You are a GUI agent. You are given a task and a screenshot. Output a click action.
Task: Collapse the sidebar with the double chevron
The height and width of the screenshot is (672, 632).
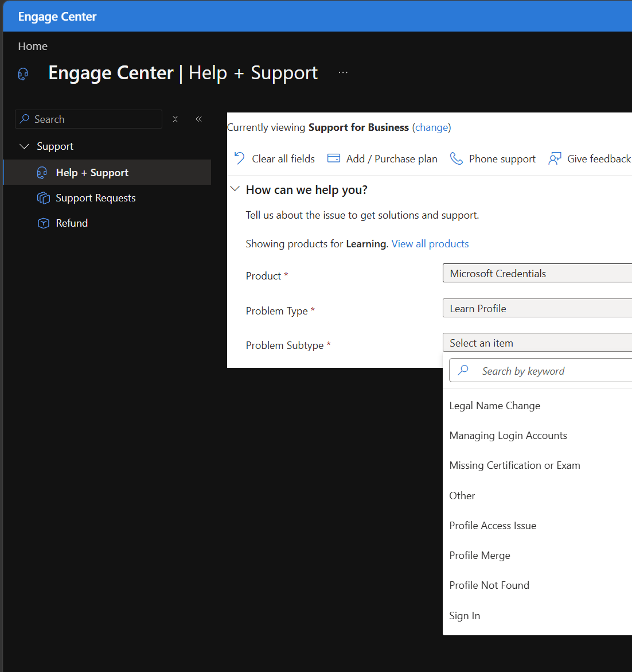(x=198, y=119)
